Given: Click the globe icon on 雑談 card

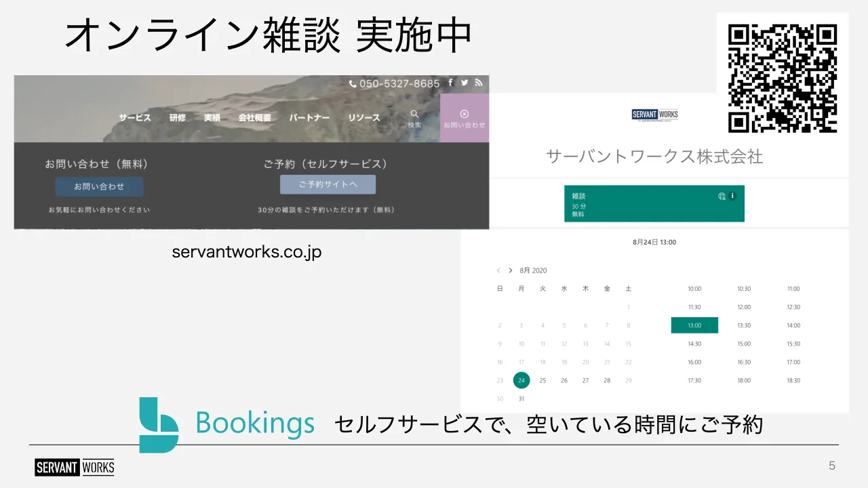Looking at the screenshot, I should (x=722, y=196).
